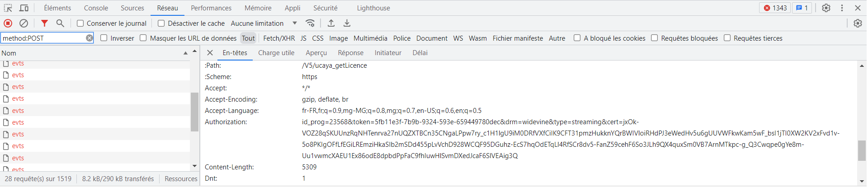Enable the 'Conserver le journal' checkbox
Viewport: 868px width, 187px height.
(x=80, y=23)
